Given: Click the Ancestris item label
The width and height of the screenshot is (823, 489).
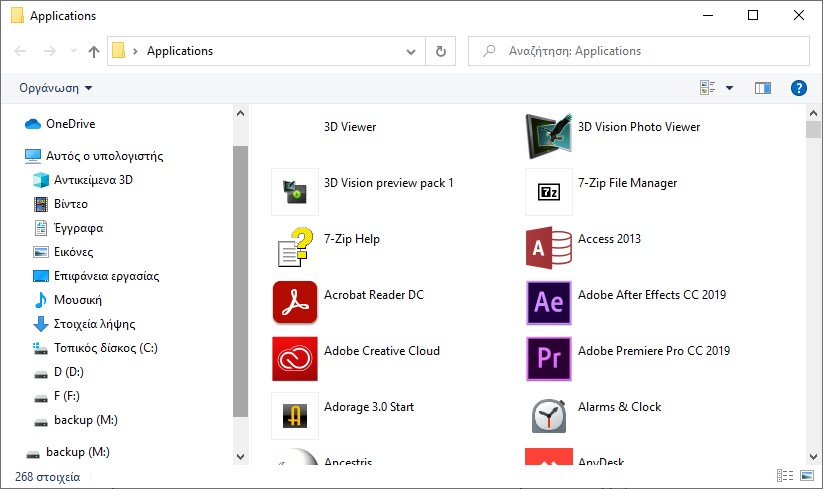Looking at the screenshot, I should [x=348, y=461].
